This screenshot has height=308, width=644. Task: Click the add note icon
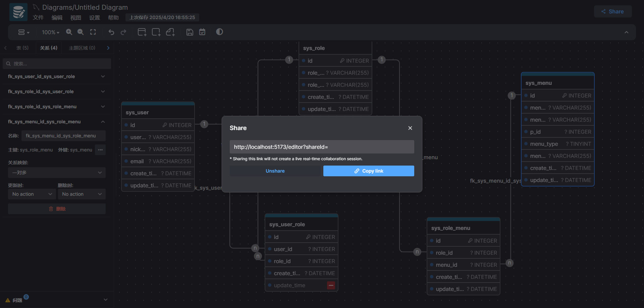(x=170, y=32)
